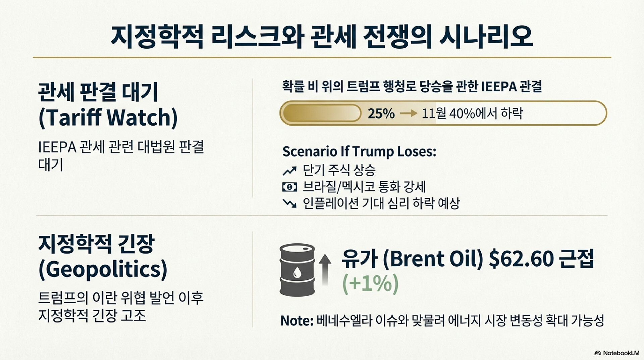Click the 25% label in the bar

tap(381, 114)
